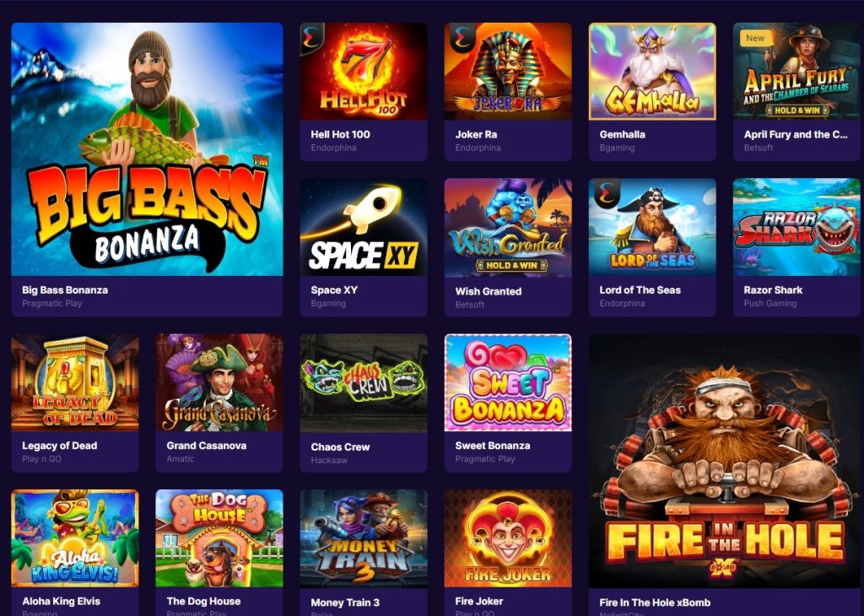Image resolution: width=864 pixels, height=616 pixels.
Task: Click the Fire Joker title text
Action: point(479,601)
